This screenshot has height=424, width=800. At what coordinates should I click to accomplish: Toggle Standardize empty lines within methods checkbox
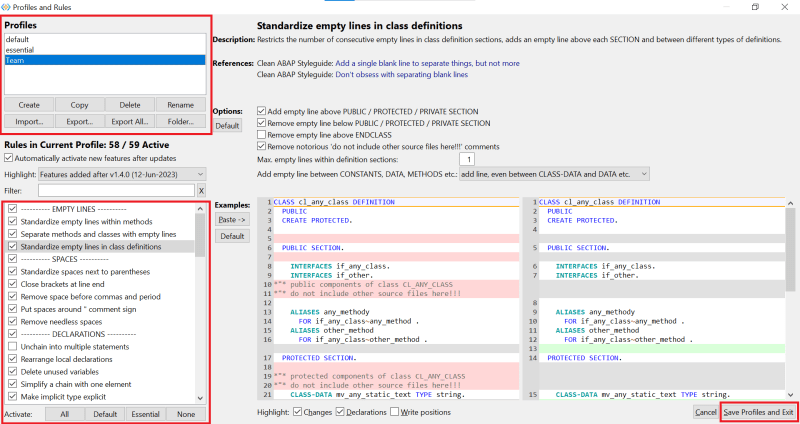[12, 221]
